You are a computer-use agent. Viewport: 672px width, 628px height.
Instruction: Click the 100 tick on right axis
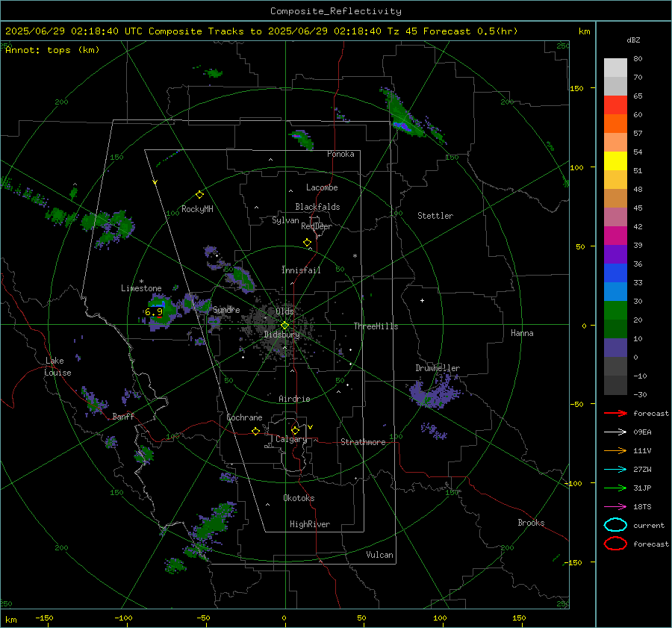pyautogui.click(x=576, y=167)
